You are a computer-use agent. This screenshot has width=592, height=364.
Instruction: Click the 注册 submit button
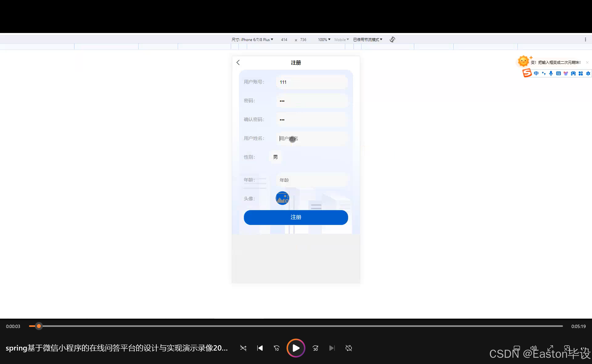point(296,217)
